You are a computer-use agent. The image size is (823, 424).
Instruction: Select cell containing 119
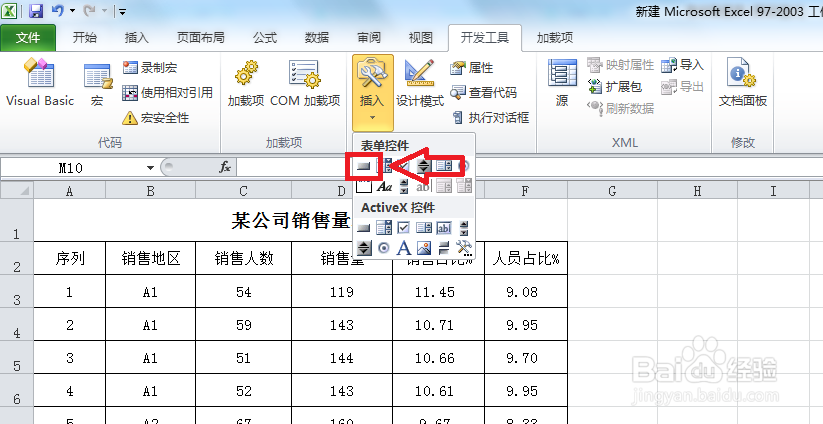click(x=342, y=291)
